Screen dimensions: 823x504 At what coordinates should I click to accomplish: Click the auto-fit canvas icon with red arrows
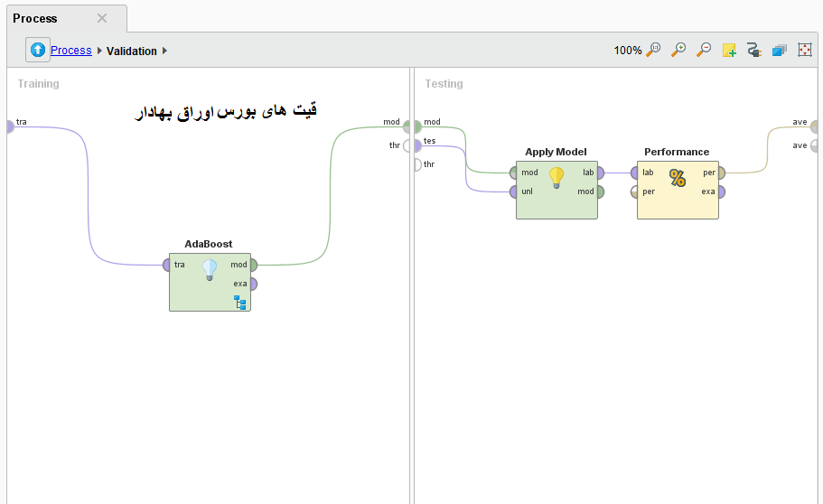click(805, 51)
